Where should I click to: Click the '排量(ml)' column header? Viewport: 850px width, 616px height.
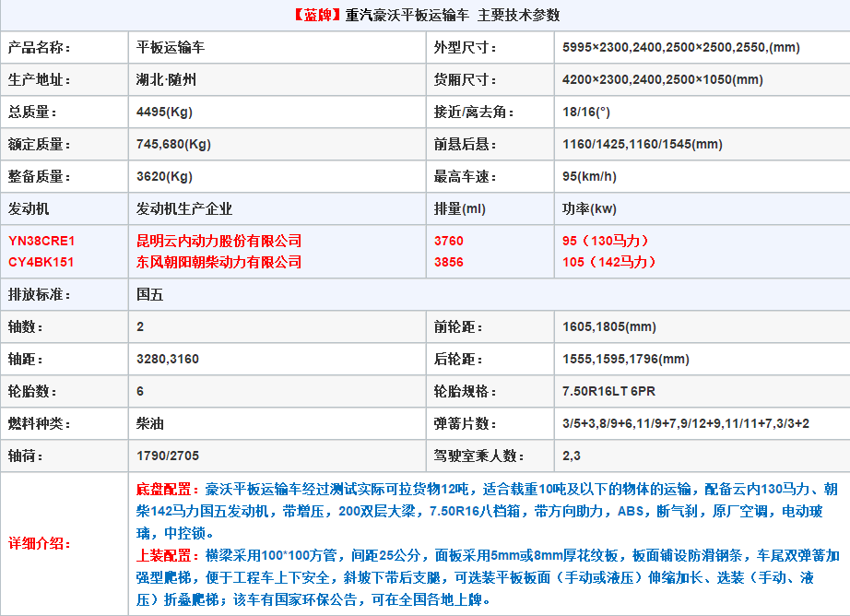tap(460, 208)
